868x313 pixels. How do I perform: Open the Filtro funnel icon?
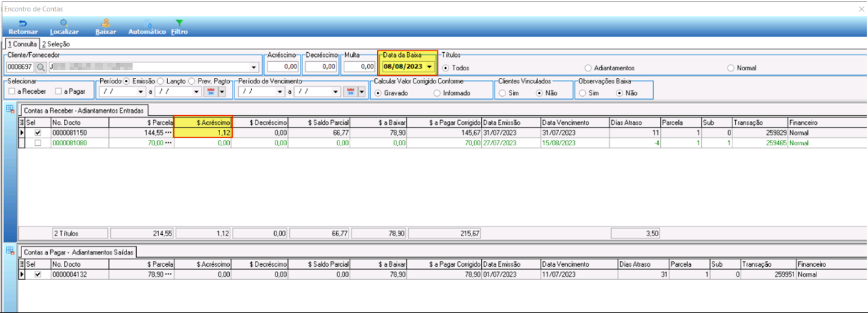click(179, 27)
